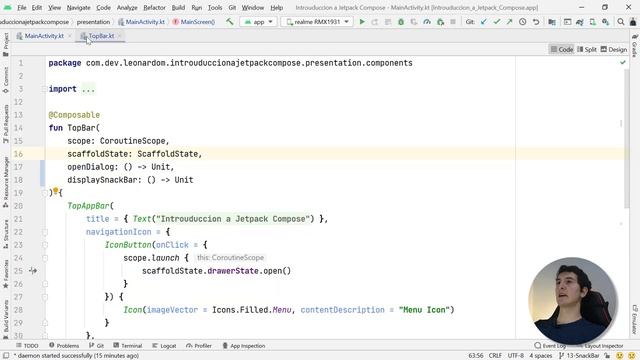Click the Make Project hammer icon
Viewport: 640px width, 360px height.
[x=230, y=22]
